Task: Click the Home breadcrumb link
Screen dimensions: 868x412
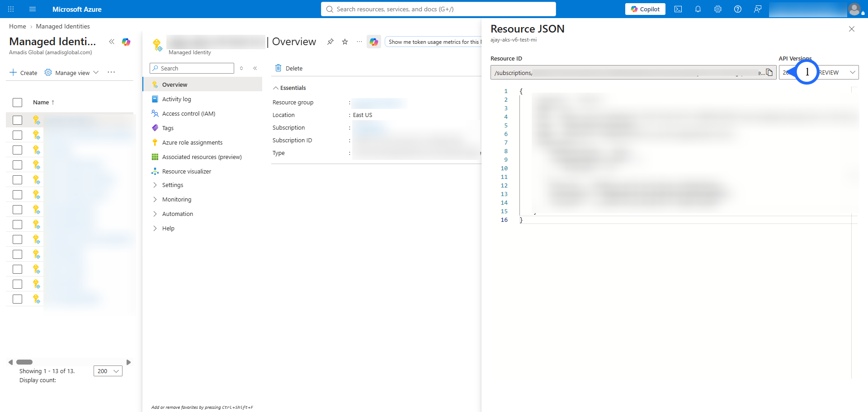Action: point(18,26)
